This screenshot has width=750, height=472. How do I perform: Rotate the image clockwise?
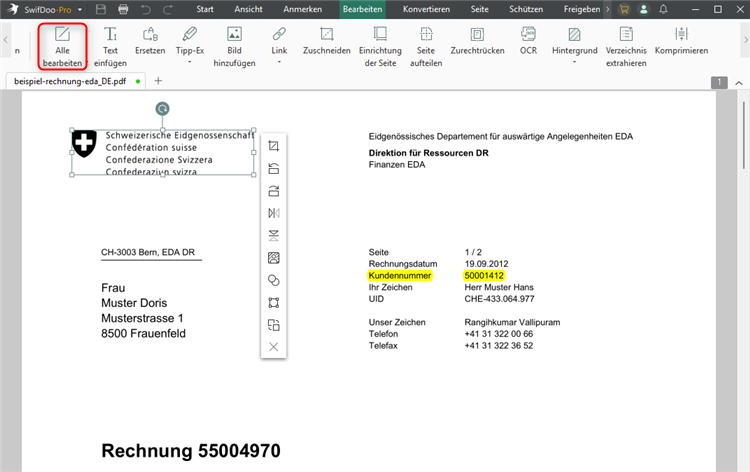274,191
